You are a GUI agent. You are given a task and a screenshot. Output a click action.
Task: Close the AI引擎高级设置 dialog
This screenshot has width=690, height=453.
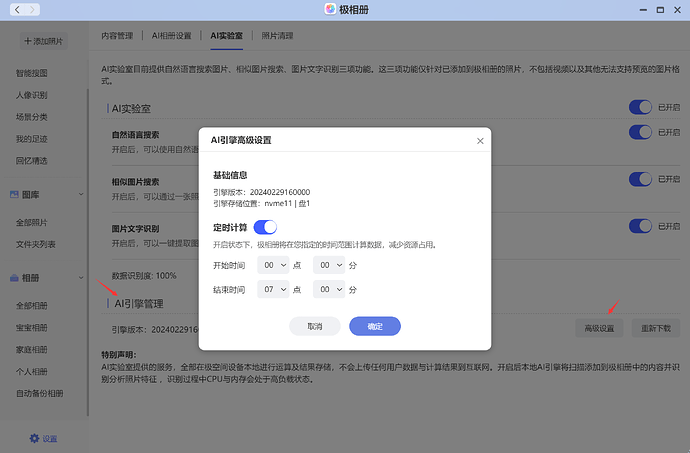point(480,141)
